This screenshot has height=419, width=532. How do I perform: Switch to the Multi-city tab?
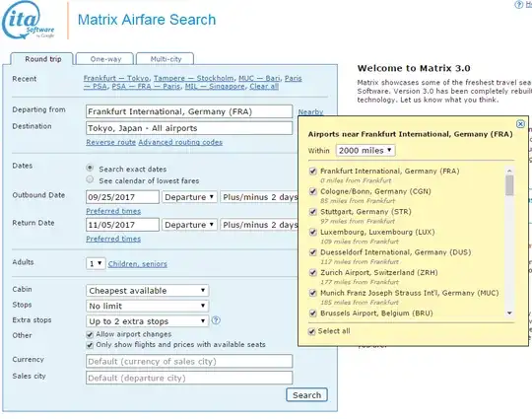coord(166,59)
